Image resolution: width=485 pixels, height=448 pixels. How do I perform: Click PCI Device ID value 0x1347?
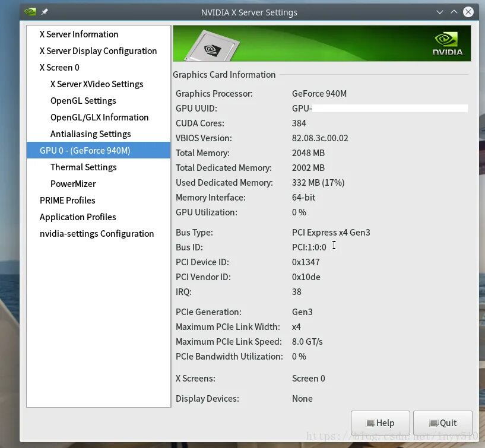click(306, 262)
